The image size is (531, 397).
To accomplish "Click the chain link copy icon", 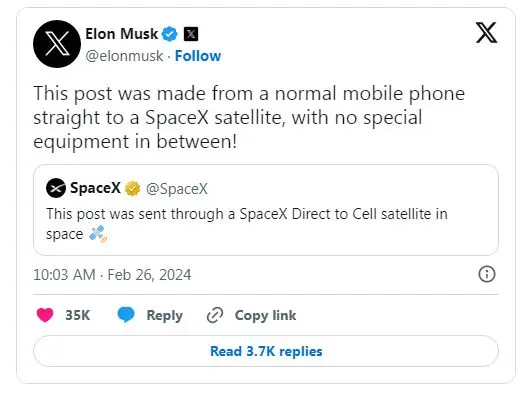I will (x=215, y=315).
